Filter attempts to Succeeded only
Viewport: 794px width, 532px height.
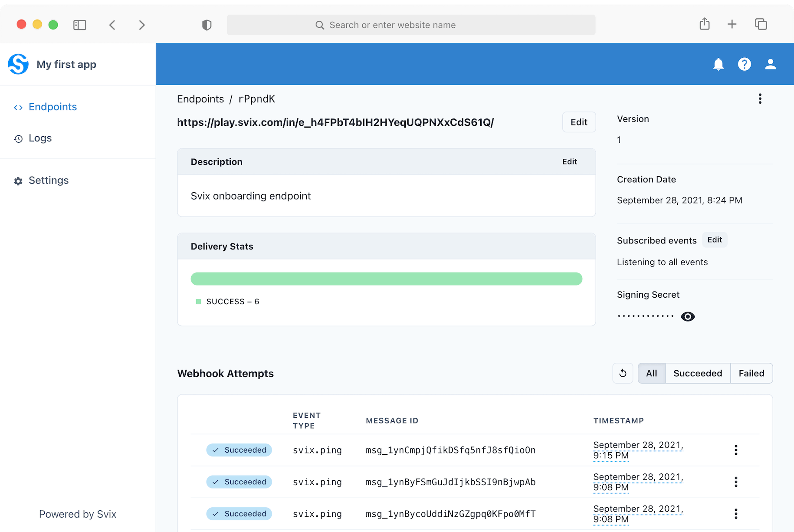(698, 373)
